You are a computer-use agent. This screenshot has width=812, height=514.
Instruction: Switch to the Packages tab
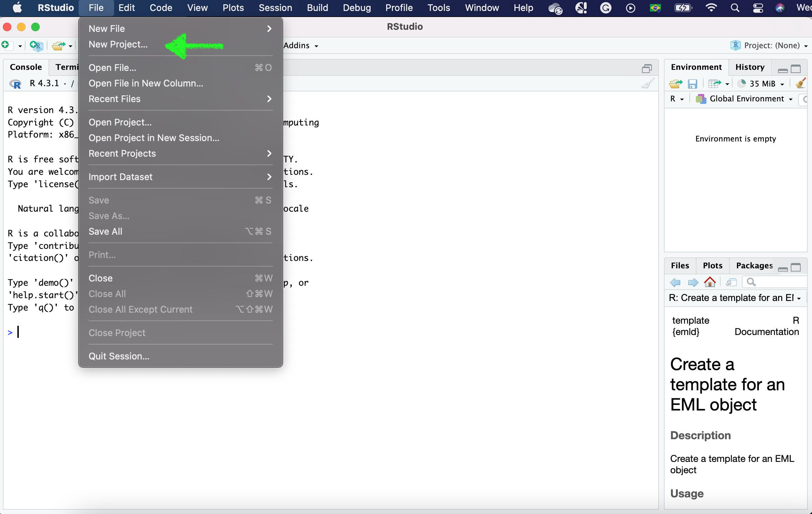coord(754,266)
